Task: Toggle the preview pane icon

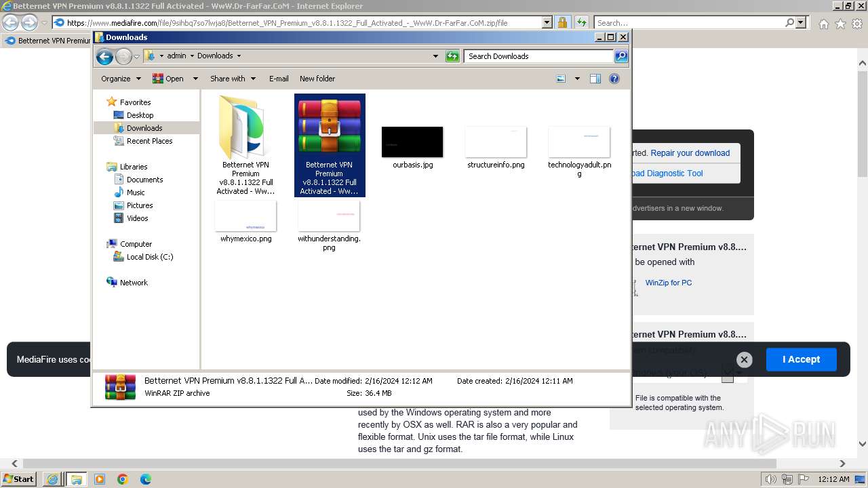Action: point(595,79)
